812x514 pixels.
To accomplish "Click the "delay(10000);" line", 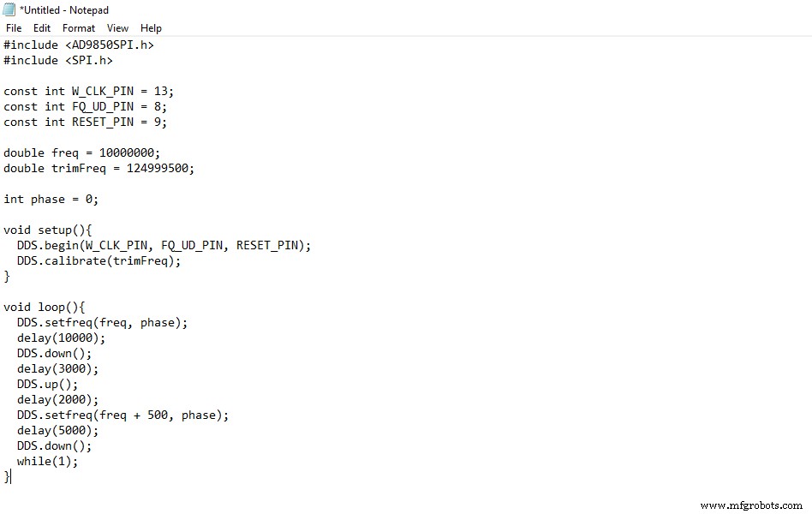I will pos(62,338).
